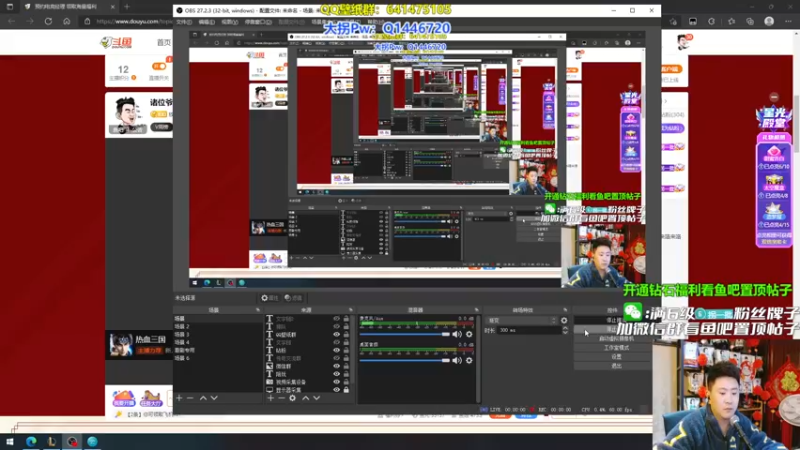800x450 pixels.
Task: Open 编辑 menu in OBS
Action: [x=207, y=22]
